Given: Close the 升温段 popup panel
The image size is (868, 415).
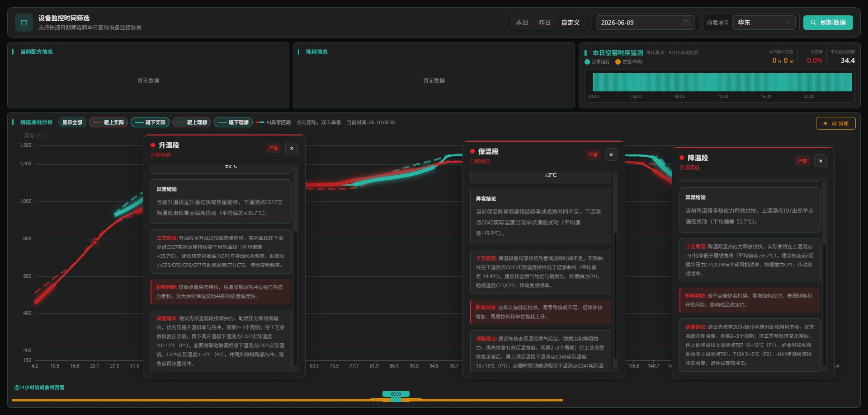Looking at the screenshot, I should (292, 148).
